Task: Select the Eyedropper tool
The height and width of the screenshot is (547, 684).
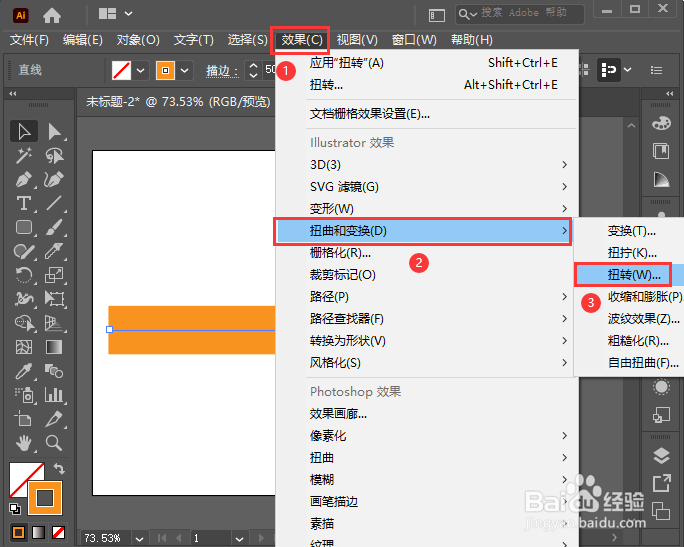Action: coord(24,371)
